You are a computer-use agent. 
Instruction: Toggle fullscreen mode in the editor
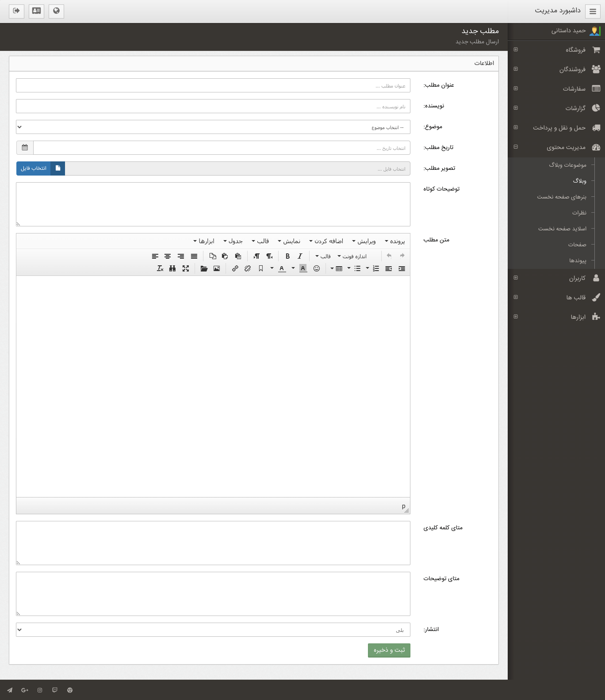186,268
